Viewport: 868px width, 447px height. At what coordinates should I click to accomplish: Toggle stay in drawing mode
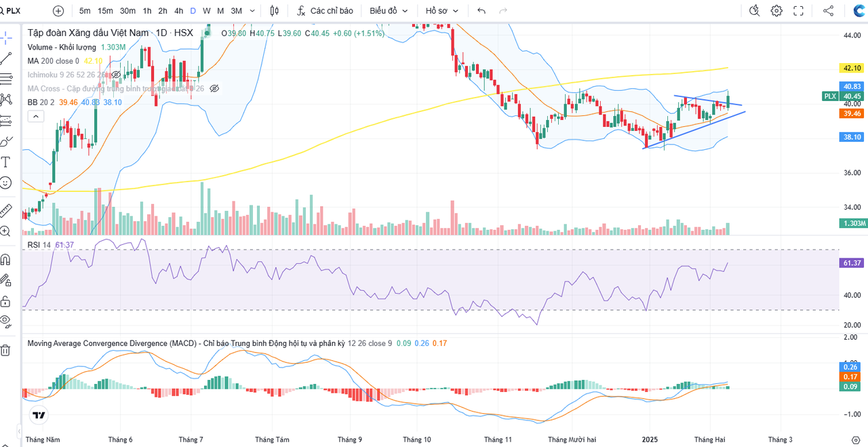pos(5,279)
